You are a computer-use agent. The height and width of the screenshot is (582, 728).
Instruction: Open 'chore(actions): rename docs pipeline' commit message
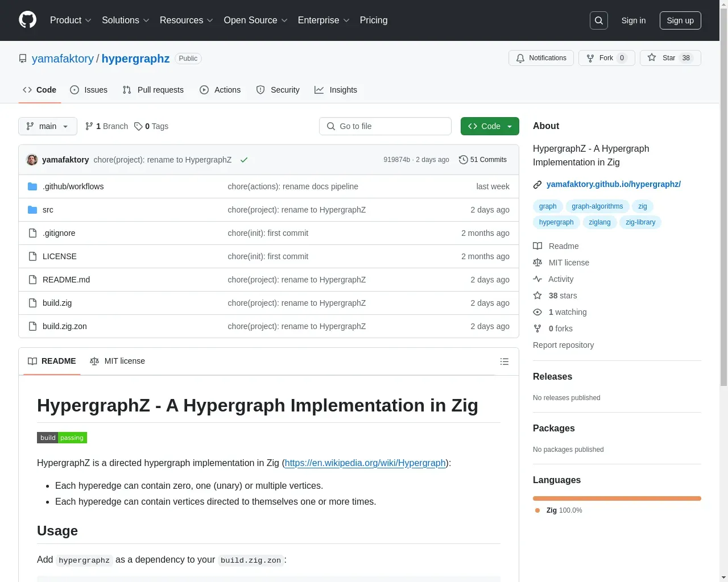click(293, 186)
